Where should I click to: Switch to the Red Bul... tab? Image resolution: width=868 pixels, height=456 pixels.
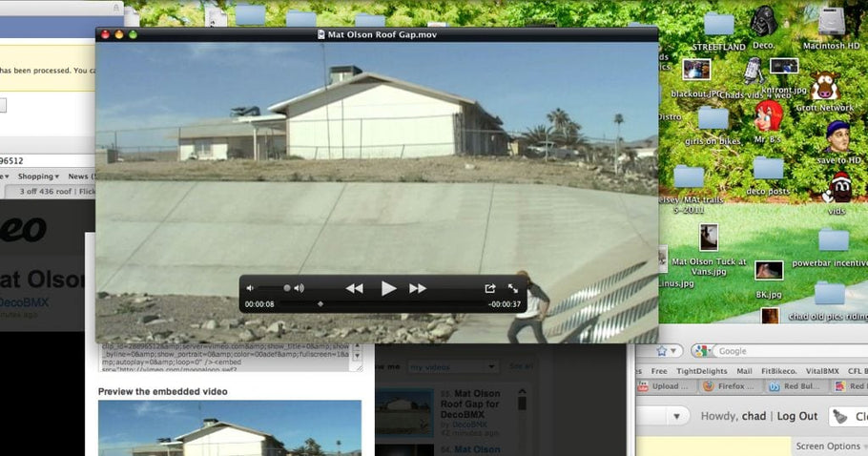click(796, 386)
